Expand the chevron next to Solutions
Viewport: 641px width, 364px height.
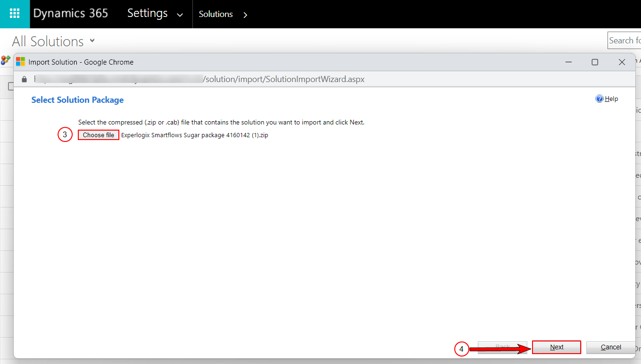point(245,15)
